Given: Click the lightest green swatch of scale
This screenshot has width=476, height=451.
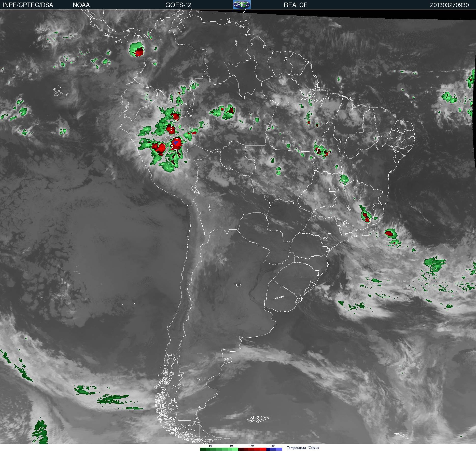Looking at the screenshot, I should click(235, 449).
